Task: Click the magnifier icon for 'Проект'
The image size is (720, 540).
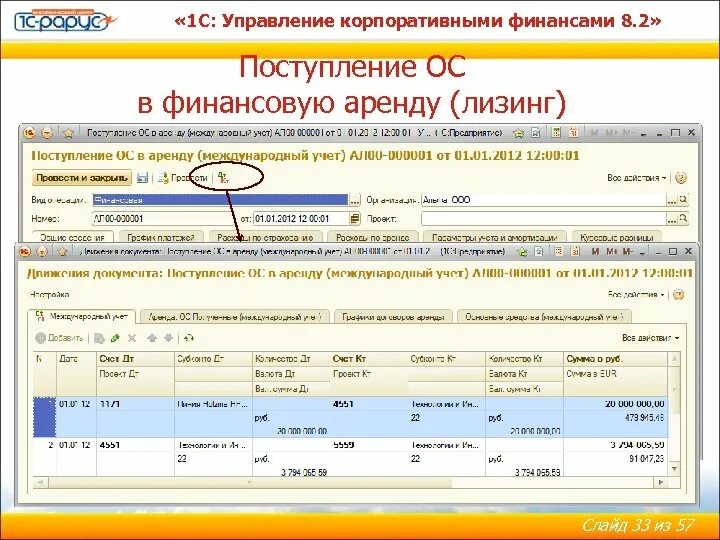Action: tap(683, 219)
